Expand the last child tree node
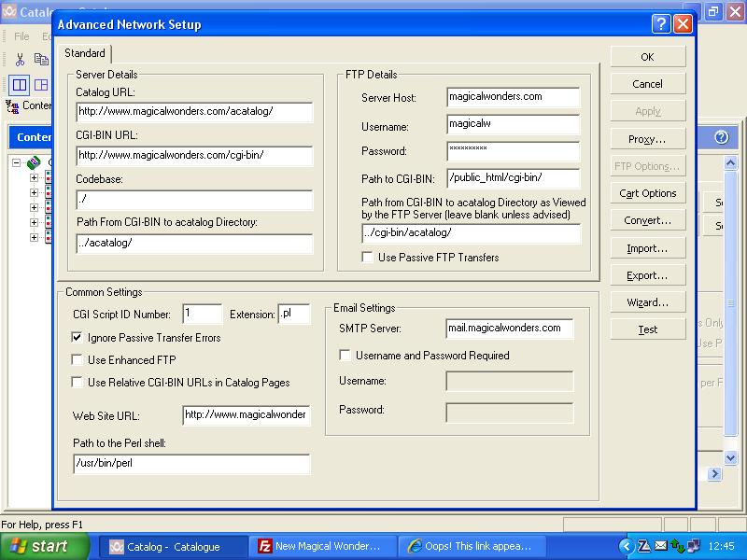Viewport: 747px width, 560px height. (34, 238)
